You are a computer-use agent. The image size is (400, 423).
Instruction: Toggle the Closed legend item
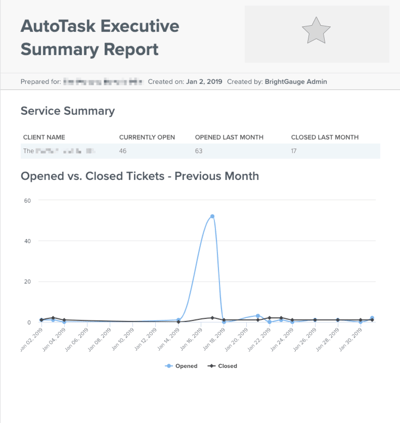tap(222, 366)
